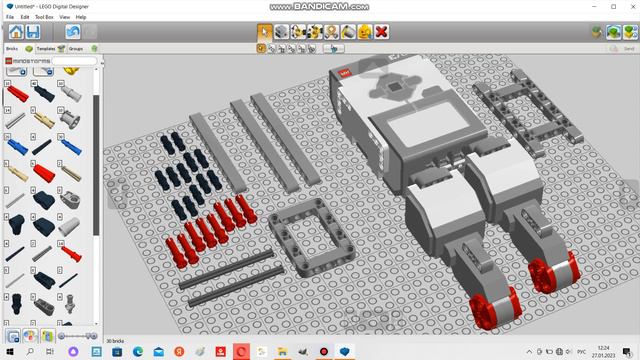640x360 pixels.
Task: Toggle the third palette view button
Action: point(47,336)
